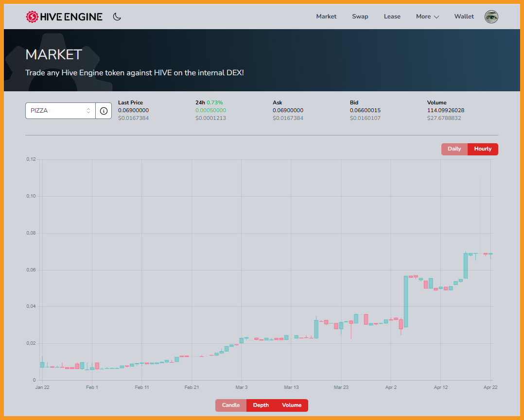Click the Mar 3 x-axis label
524x420 pixels.
[241, 387]
